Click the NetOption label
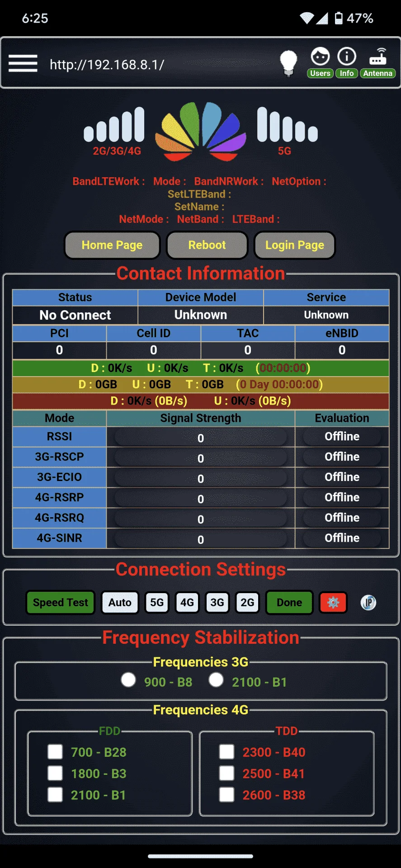 click(299, 181)
